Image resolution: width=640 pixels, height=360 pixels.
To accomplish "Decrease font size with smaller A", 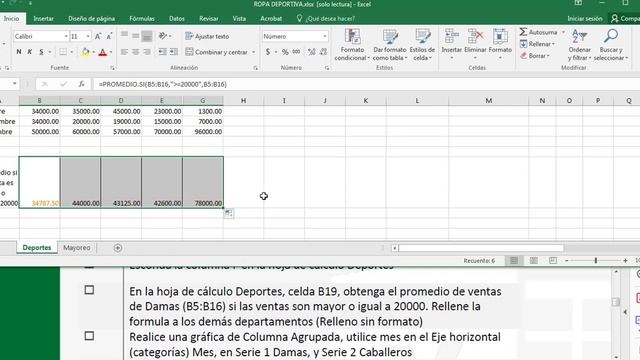I will tap(109, 36).
